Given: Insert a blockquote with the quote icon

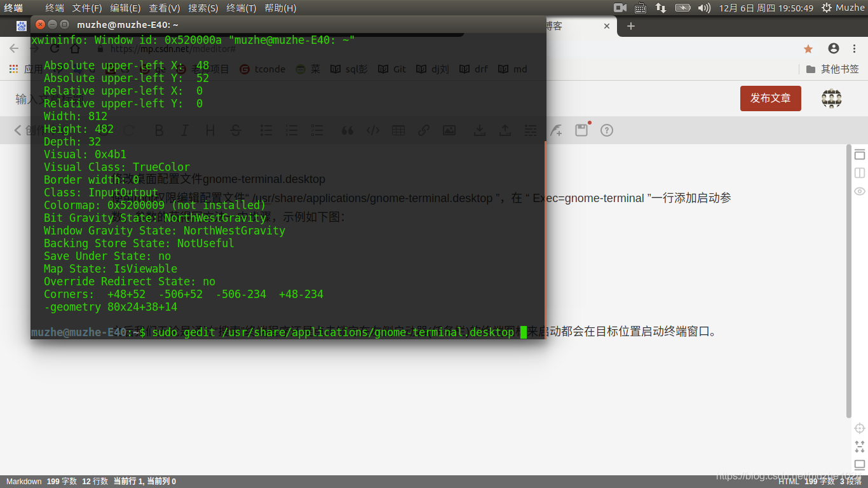Looking at the screenshot, I should [347, 130].
